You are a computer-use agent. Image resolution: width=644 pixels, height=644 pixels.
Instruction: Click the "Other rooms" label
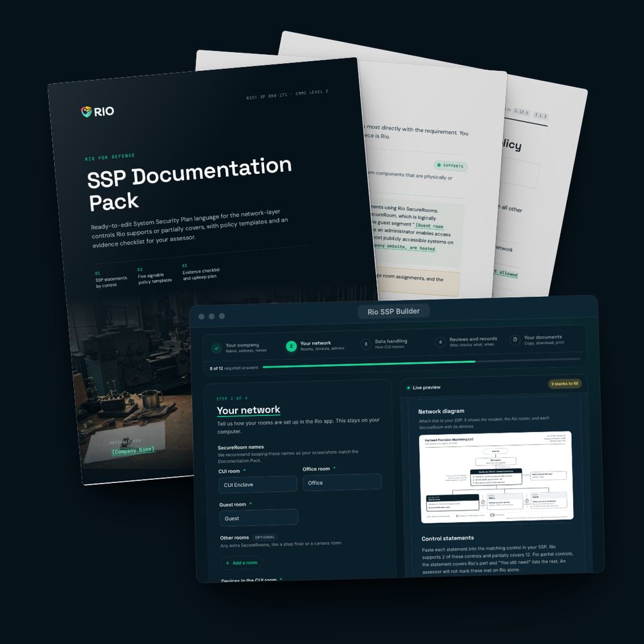(x=234, y=538)
